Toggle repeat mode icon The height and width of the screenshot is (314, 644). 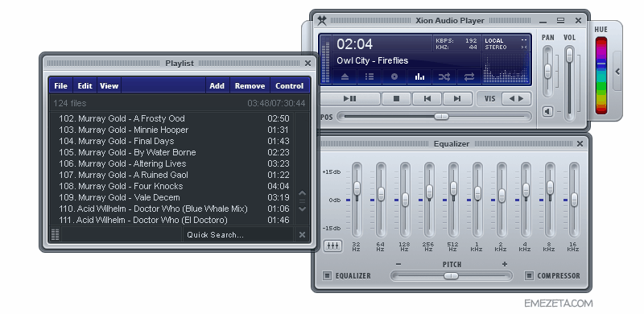469,76
